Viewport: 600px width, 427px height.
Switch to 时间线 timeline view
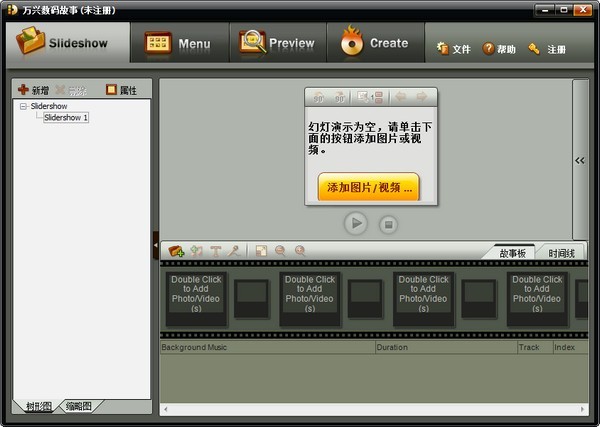tap(561, 254)
